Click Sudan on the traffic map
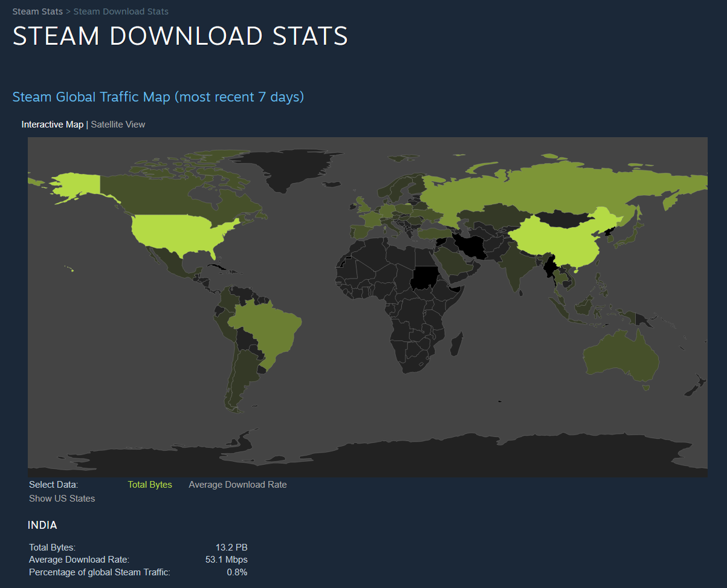This screenshot has height=588, width=727. (x=426, y=279)
